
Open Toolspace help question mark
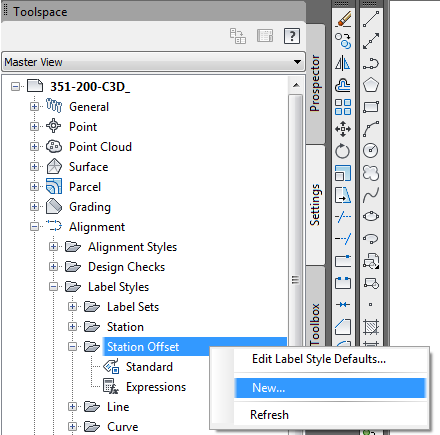pyautogui.click(x=292, y=36)
